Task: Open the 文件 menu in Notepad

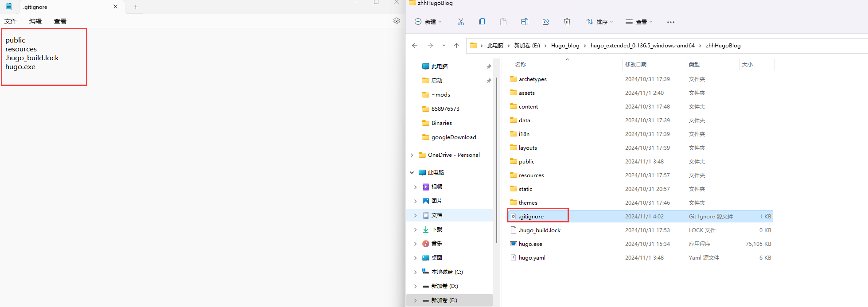Action: (x=11, y=21)
